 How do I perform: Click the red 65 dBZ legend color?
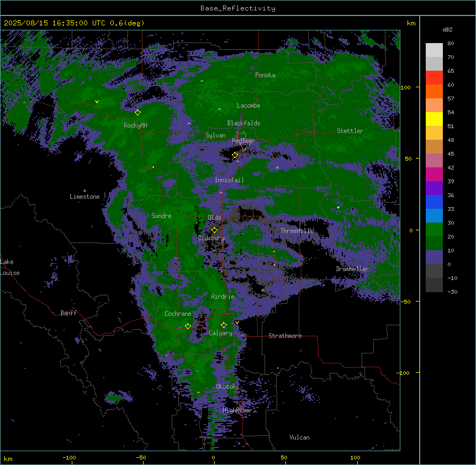pyautogui.click(x=434, y=77)
